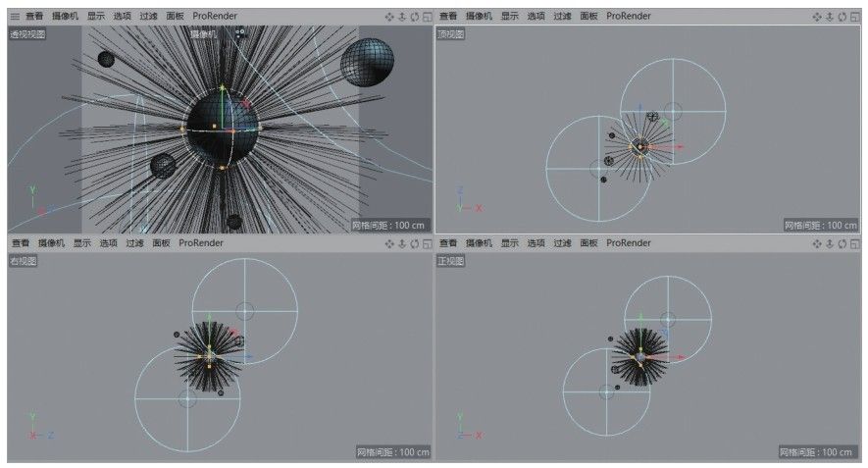Open 查看 menu in top view
Screen dimensions: 868x468
(x=448, y=16)
